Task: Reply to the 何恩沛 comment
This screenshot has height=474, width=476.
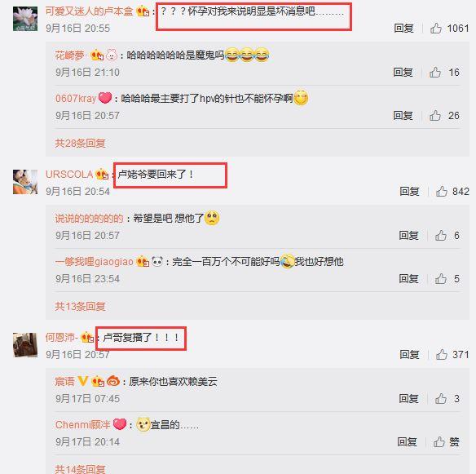Action: 409,355
